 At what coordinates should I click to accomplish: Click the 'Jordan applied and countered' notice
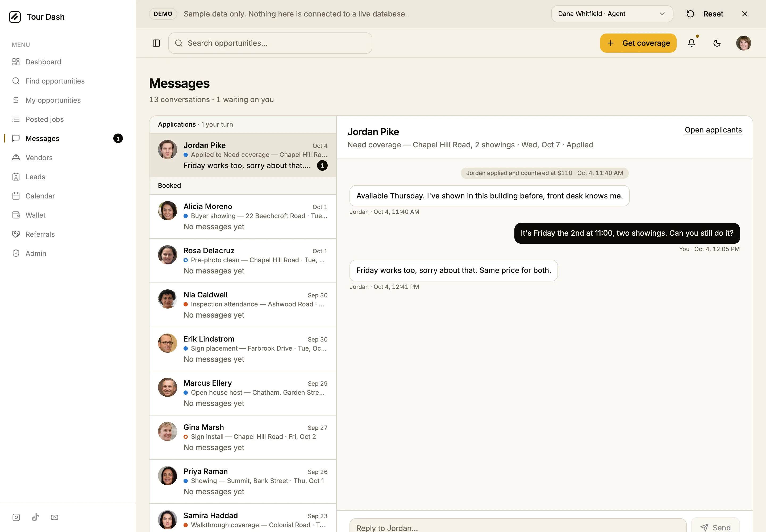tap(544, 173)
